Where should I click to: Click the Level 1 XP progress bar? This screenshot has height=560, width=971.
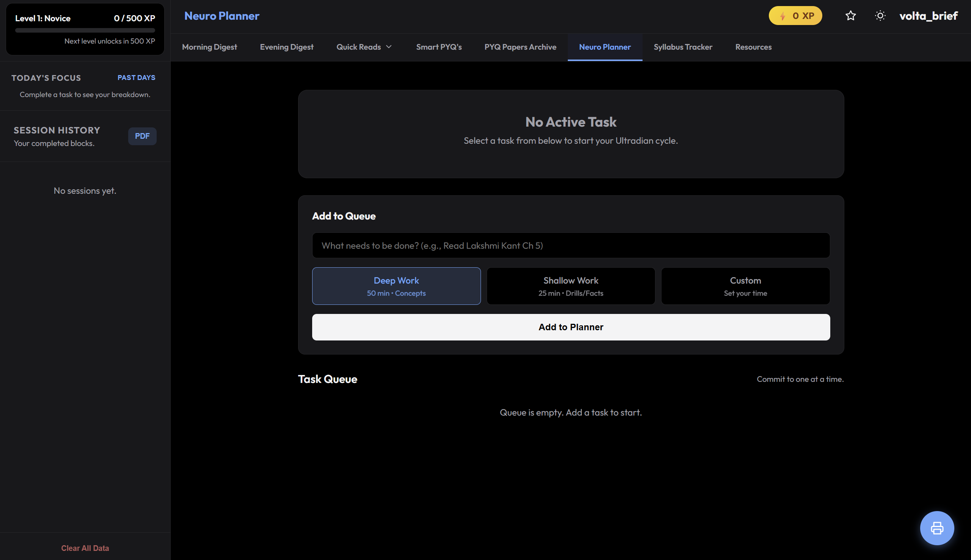[85, 30]
